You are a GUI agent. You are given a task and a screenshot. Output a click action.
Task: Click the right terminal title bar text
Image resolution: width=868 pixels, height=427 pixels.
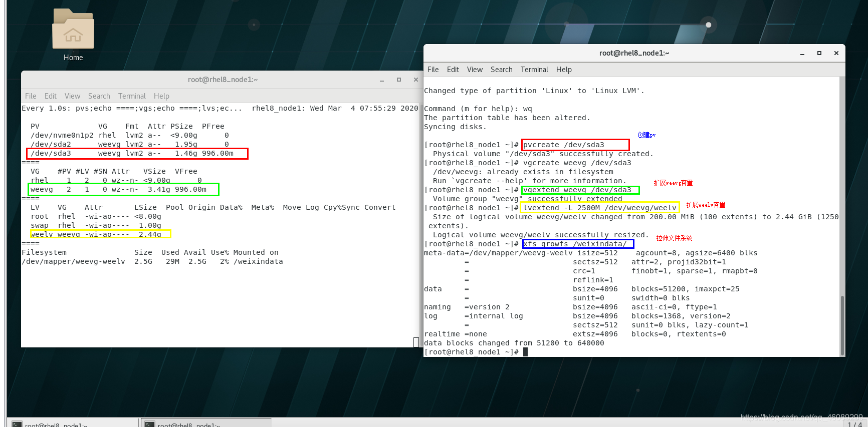[634, 53]
